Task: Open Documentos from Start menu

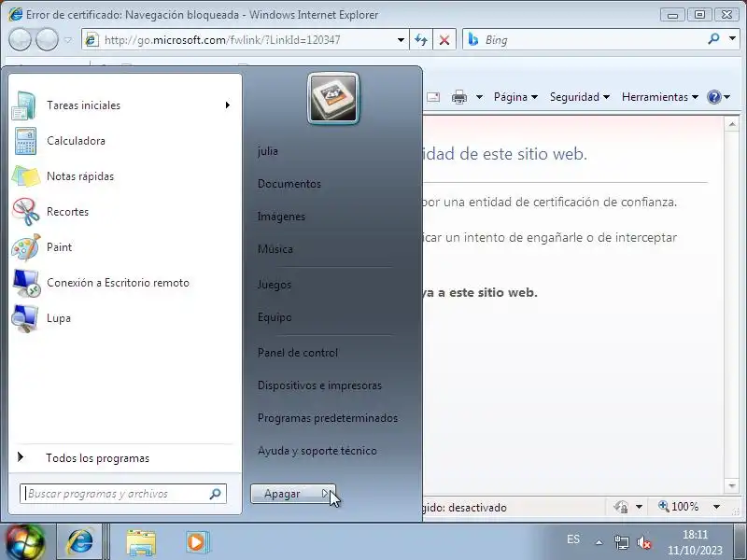Action: coord(289,184)
